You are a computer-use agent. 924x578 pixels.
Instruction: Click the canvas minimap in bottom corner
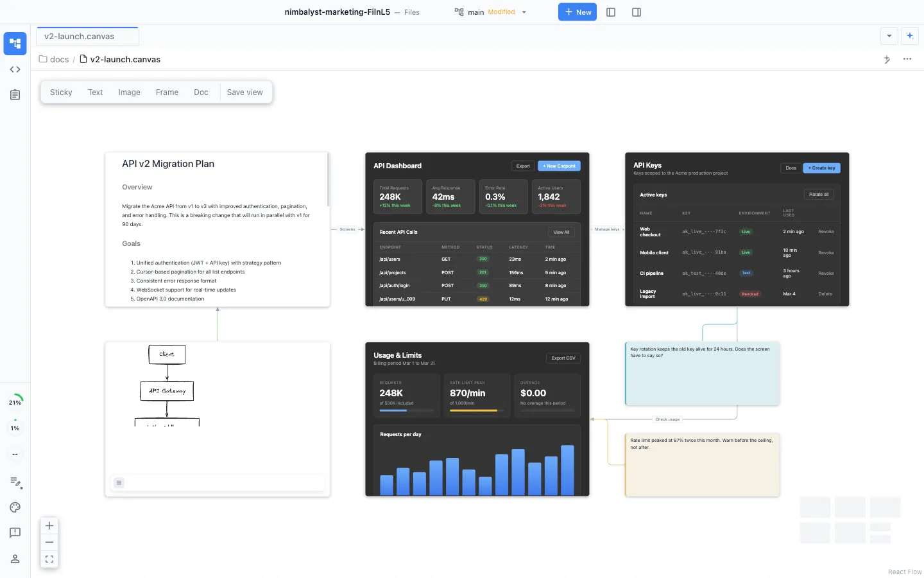[x=850, y=520]
